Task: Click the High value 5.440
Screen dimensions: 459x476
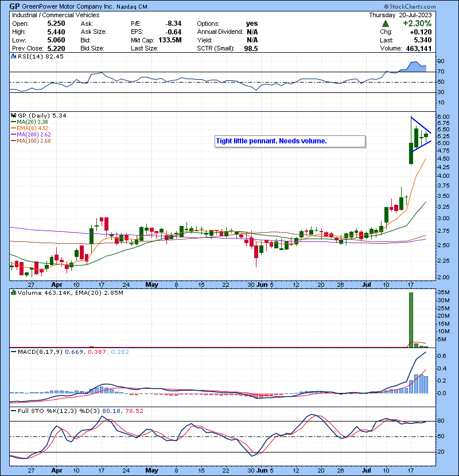Action: point(56,32)
